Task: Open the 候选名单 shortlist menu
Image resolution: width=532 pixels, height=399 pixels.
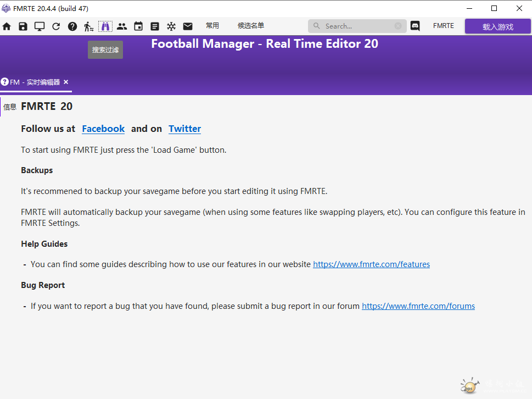Action: tap(251, 26)
